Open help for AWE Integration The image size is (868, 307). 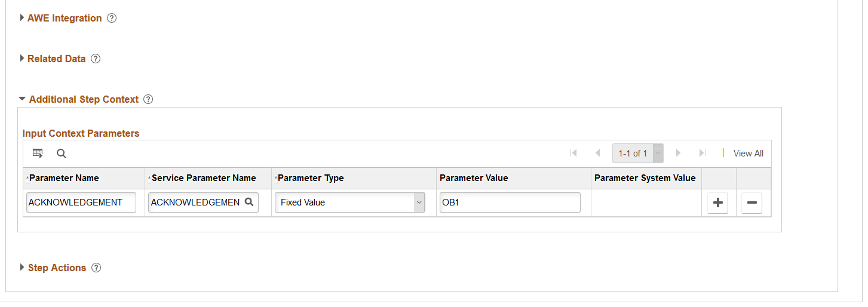[112, 18]
